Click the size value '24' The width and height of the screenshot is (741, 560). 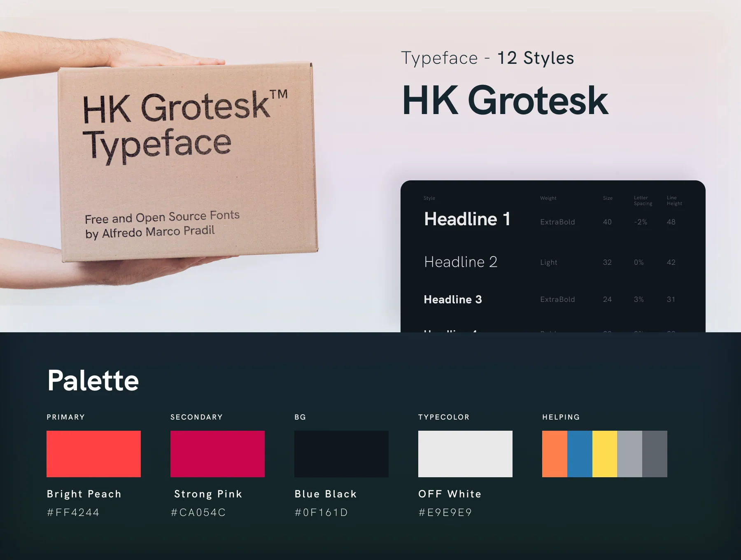coord(607,299)
